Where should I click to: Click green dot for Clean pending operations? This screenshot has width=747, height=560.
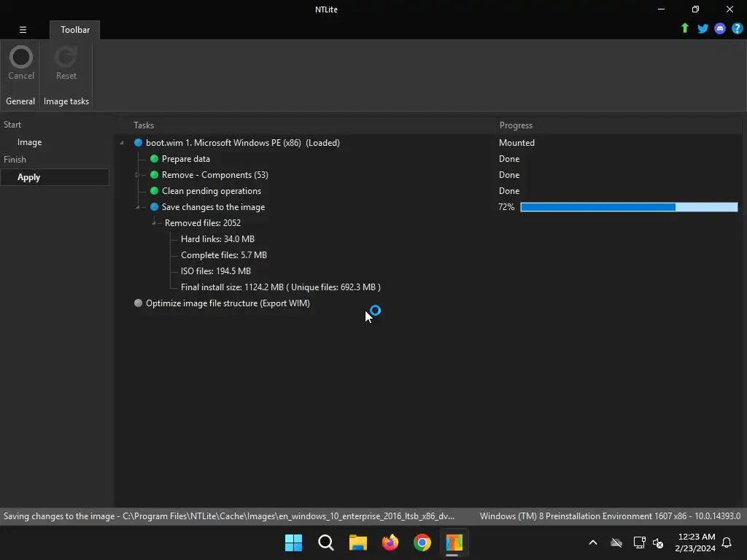[154, 191]
